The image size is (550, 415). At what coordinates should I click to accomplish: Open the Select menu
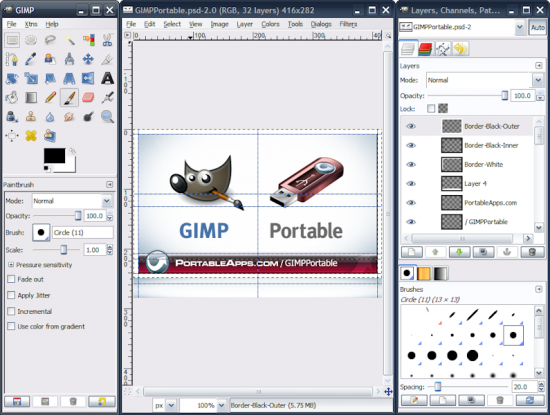pyautogui.click(x=172, y=24)
